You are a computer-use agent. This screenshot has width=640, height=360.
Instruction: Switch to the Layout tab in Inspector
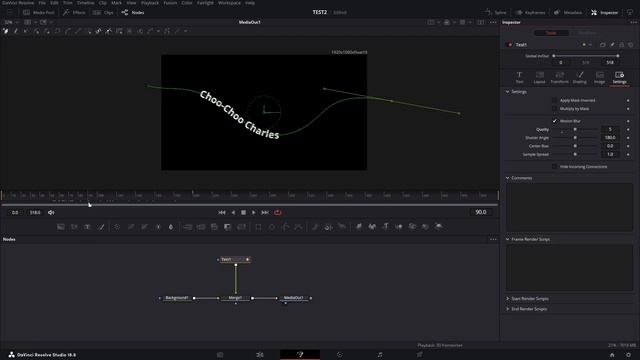click(539, 77)
